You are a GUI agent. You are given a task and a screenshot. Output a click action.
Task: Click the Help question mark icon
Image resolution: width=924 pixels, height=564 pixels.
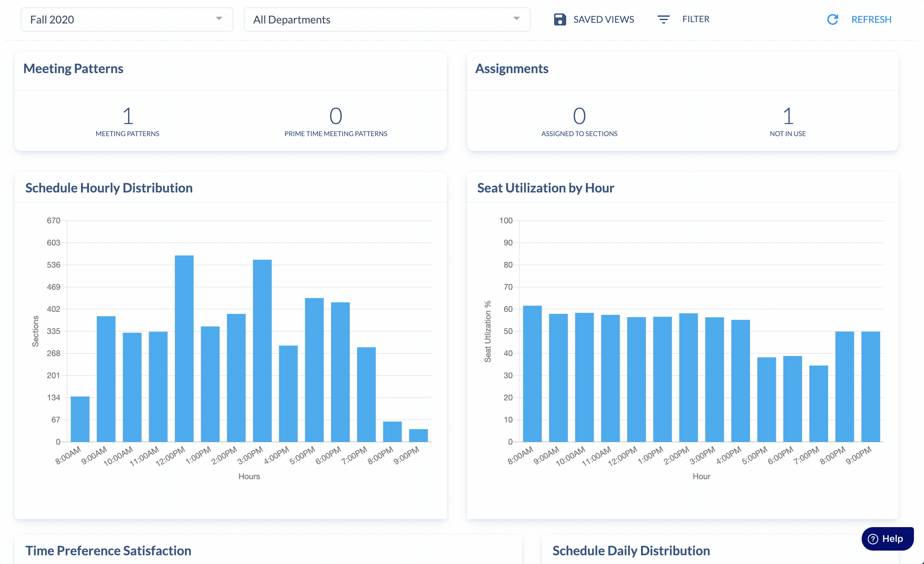tap(873, 539)
